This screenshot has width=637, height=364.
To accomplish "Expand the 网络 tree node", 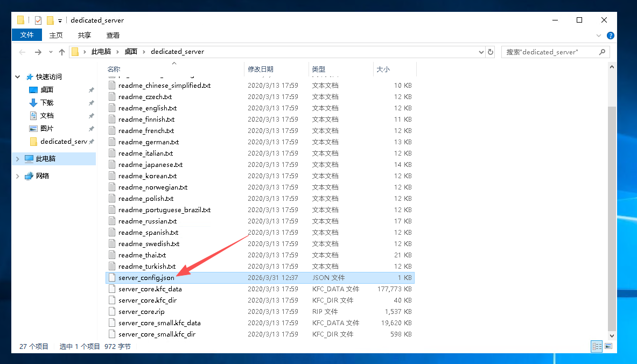I will coord(18,176).
